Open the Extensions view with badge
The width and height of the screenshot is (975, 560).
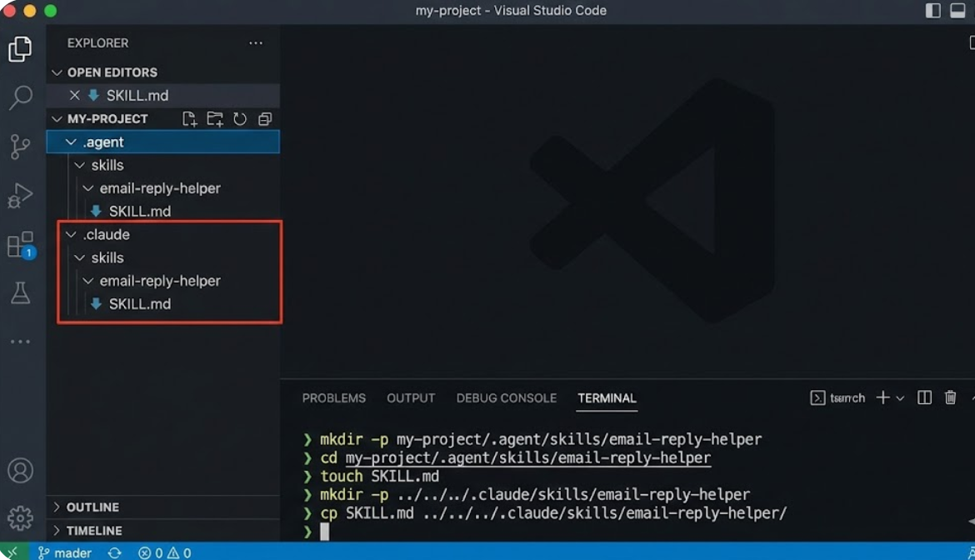[x=20, y=245]
